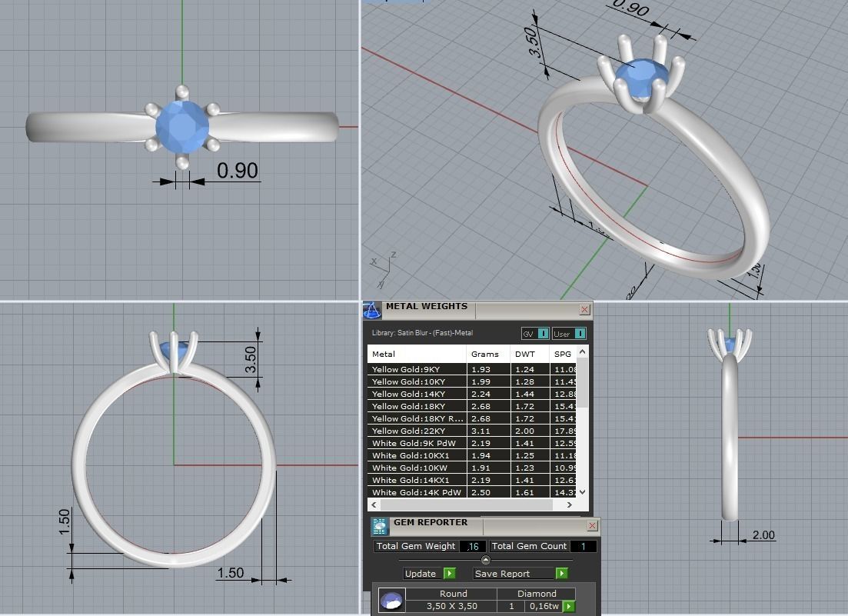
Task: Collapse Gem Reporter using the up-arrow handle
Action: coord(485,560)
